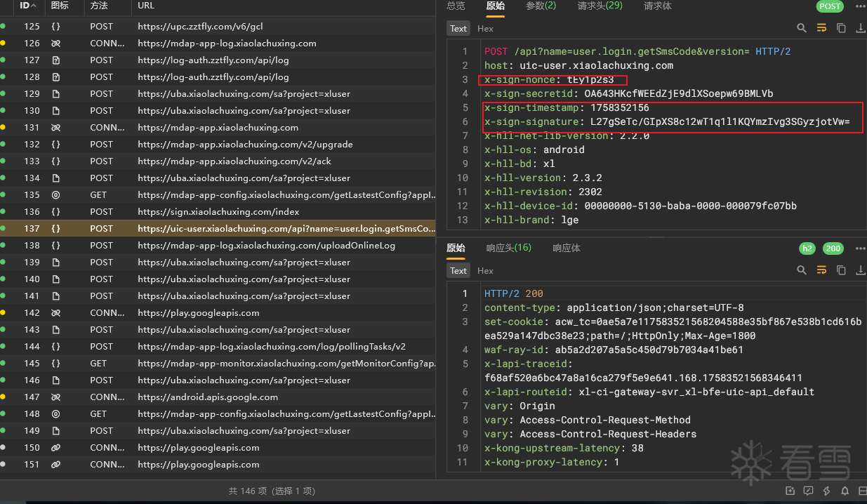Image resolution: width=867 pixels, height=504 pixels.
Task: Click the 图标 column header
Action: click(60, 6)
